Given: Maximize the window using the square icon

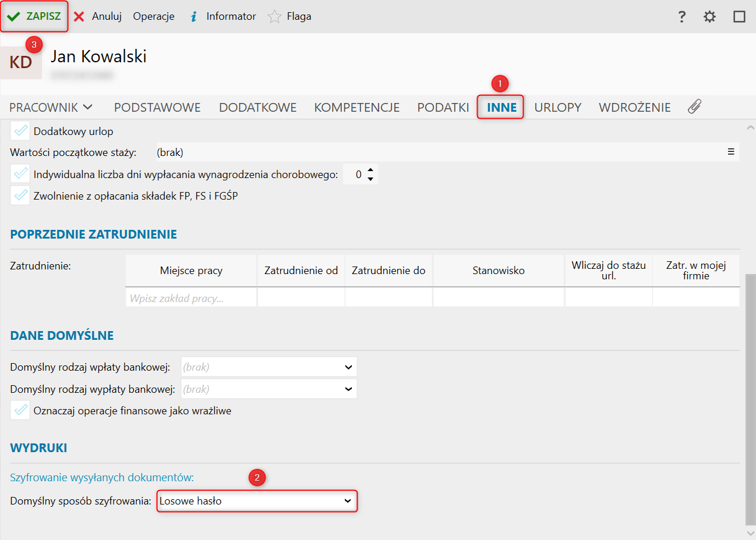Looking at the screenshot, I should coord(739,16).
